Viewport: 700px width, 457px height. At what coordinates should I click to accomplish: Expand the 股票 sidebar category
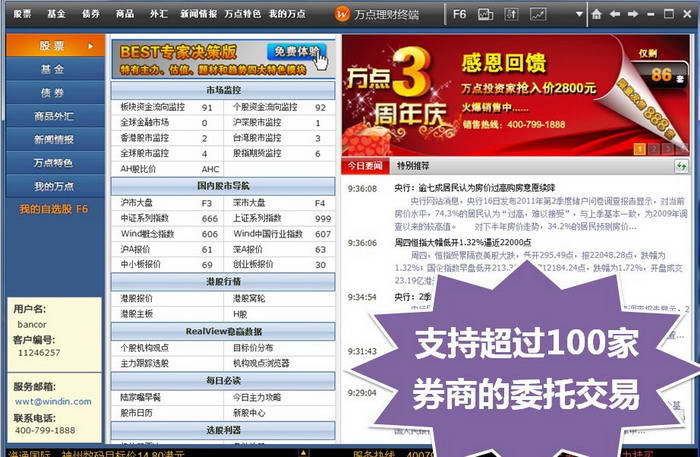[x=56, y=46]
